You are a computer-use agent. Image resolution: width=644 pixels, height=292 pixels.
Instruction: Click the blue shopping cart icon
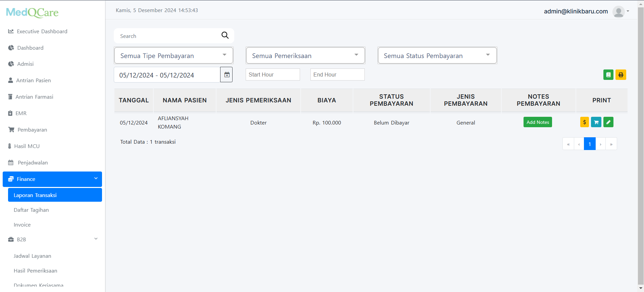click(596, 122)
